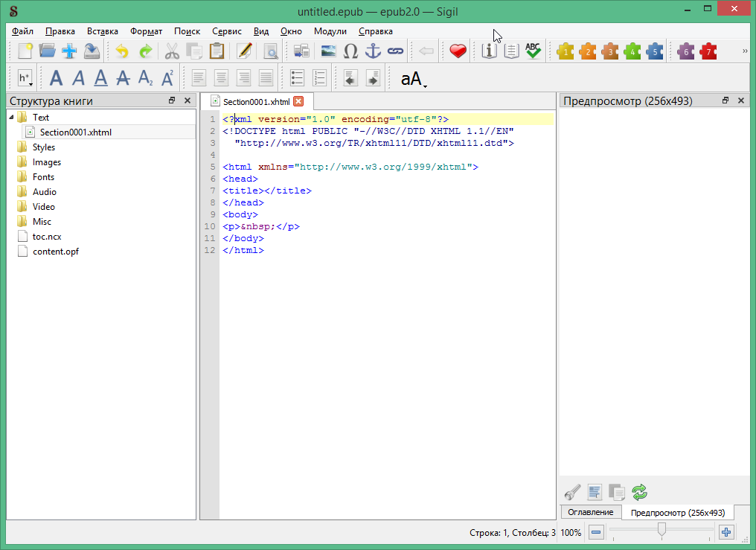Collapse the Text folder in book structure
Image resolution: width=756 pixels, height=550 pixels.
[11, 118]
